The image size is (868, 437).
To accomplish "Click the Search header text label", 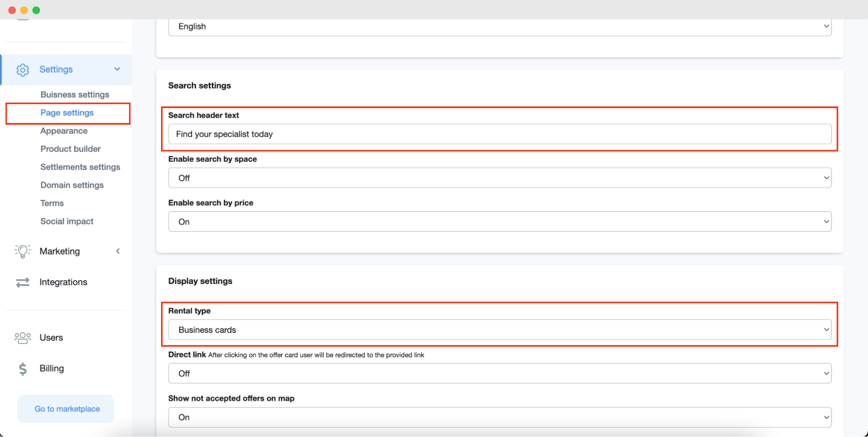I will pos(204,115).
